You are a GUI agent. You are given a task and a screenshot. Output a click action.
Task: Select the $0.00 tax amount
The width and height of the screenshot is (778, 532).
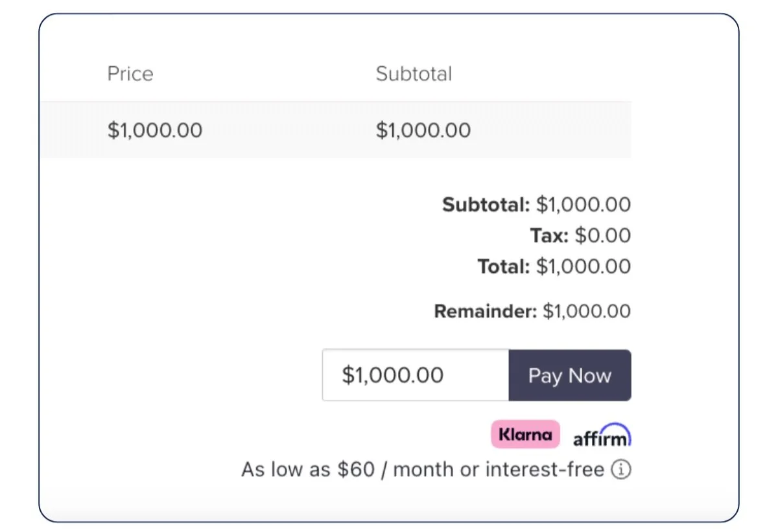(603, 236)
